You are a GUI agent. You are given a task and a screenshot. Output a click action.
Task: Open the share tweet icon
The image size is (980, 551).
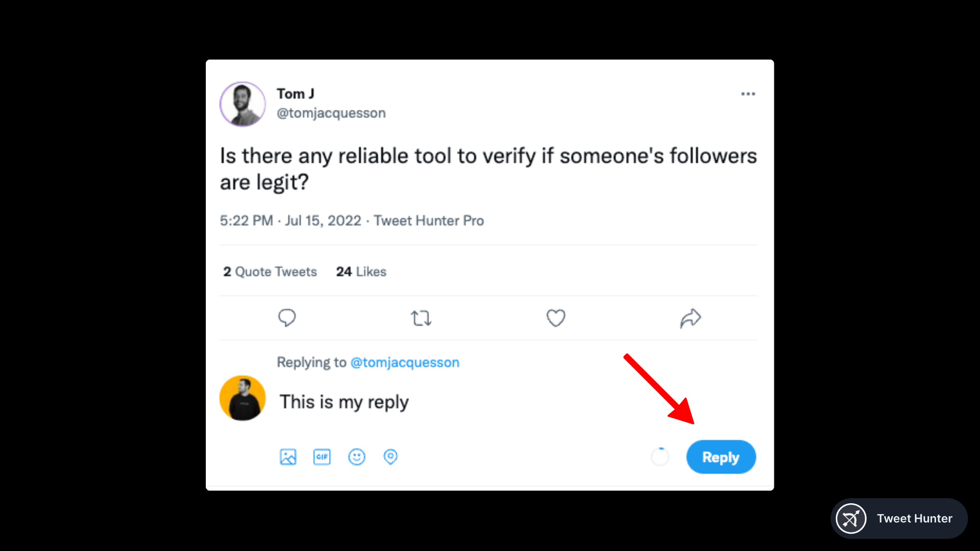click(x=690, y=318)
